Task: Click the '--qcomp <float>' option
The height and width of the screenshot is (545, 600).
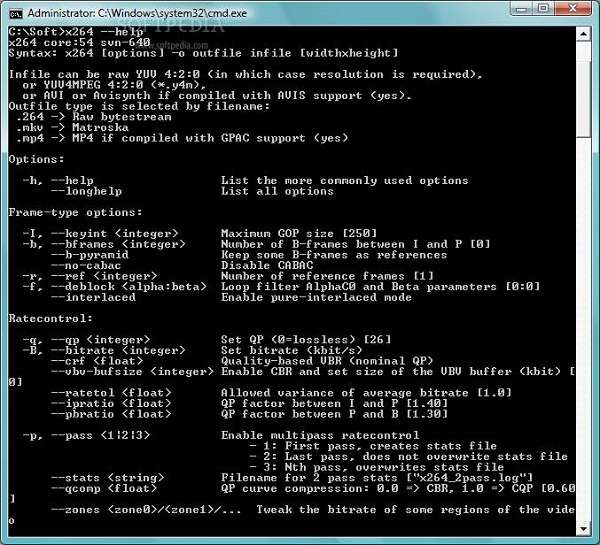Action: click(104, 489)
